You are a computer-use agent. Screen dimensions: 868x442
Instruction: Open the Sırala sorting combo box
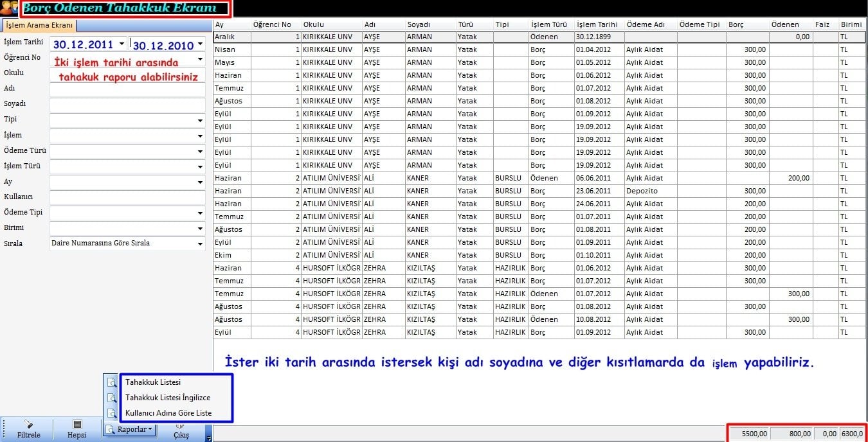click(x=200, y=244)
